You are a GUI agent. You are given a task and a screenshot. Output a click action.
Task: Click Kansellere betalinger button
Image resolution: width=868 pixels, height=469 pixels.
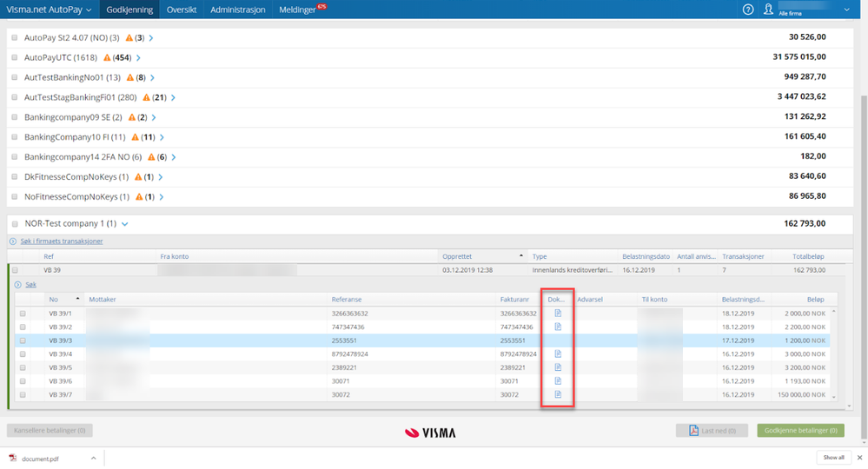click(x=50, y=430)
